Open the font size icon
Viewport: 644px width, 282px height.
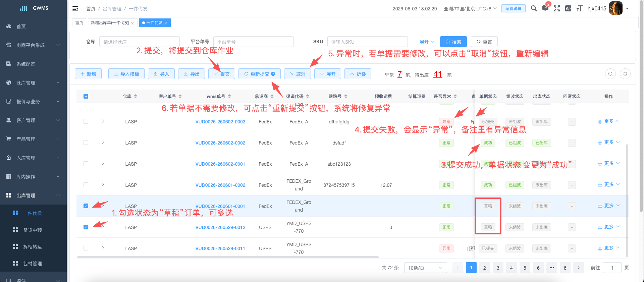[579, 8]
